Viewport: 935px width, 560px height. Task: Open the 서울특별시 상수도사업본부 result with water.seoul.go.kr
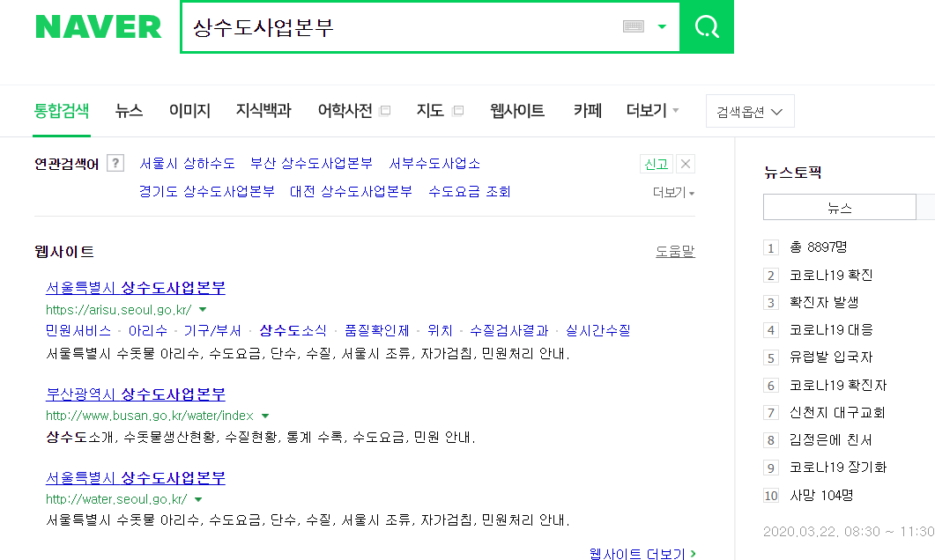pos(136,478)
